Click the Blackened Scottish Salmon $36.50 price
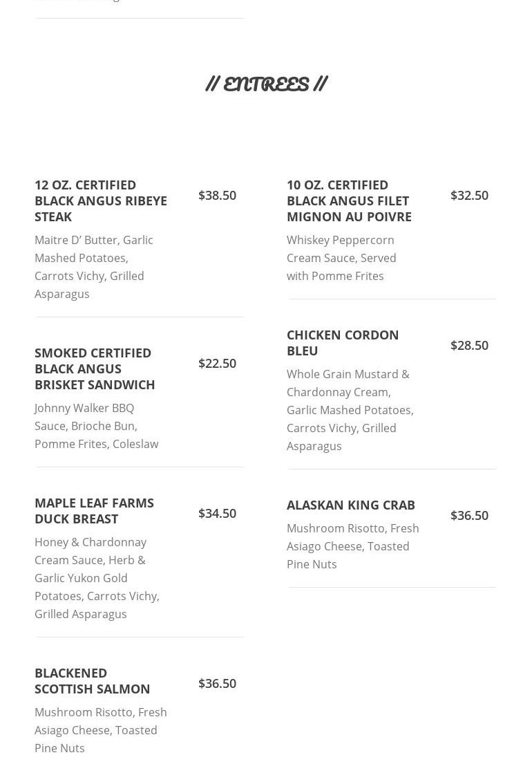 pos(217,683)
